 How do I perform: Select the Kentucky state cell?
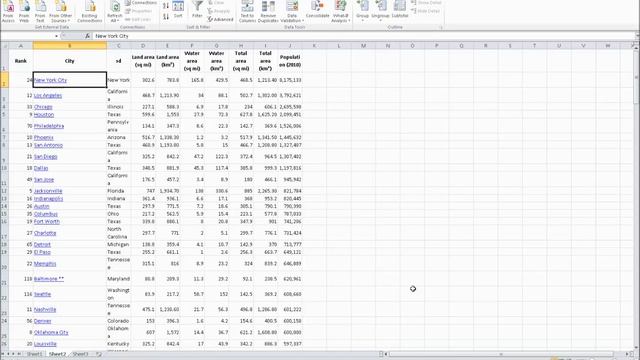119,344
